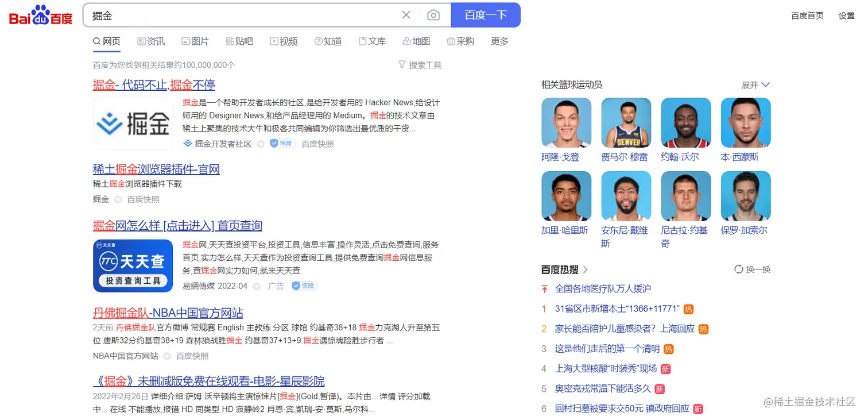Screen dimensions: 868x420
Task: Open the 知道 tab
Action: point(328,41)
